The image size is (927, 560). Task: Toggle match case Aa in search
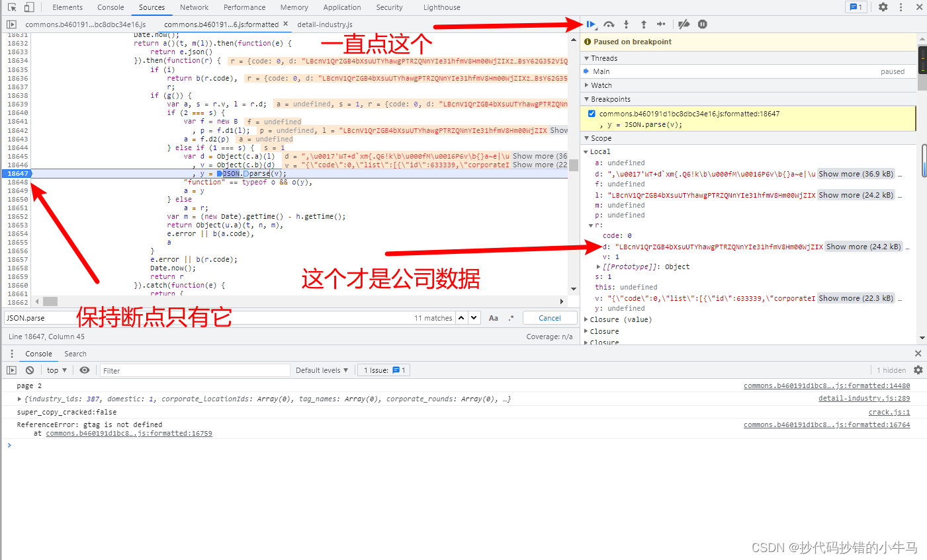494,318
